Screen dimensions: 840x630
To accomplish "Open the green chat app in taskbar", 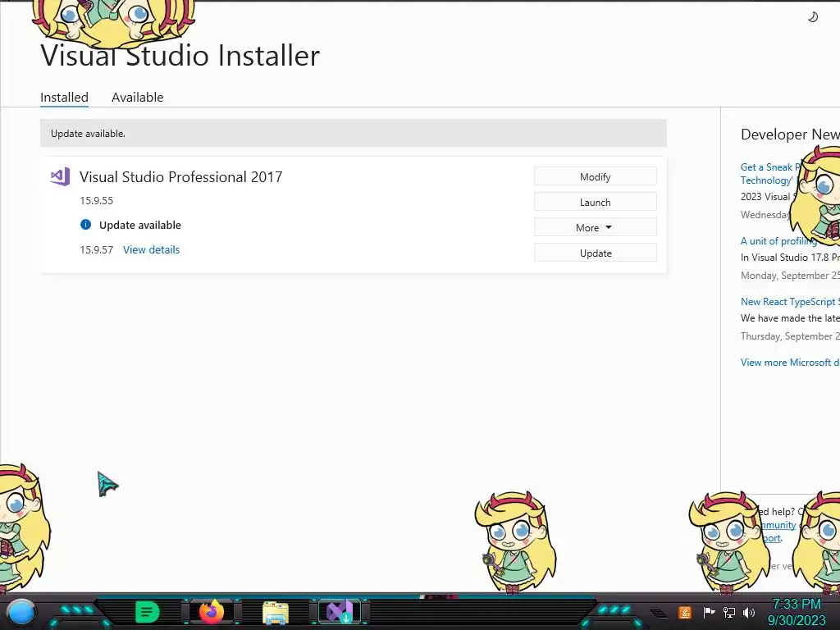I will 148,612.
